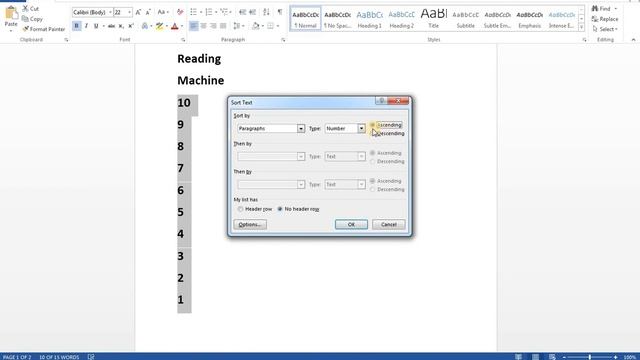
Task: Apply the Title style
Action: click(x=433, y=19)
